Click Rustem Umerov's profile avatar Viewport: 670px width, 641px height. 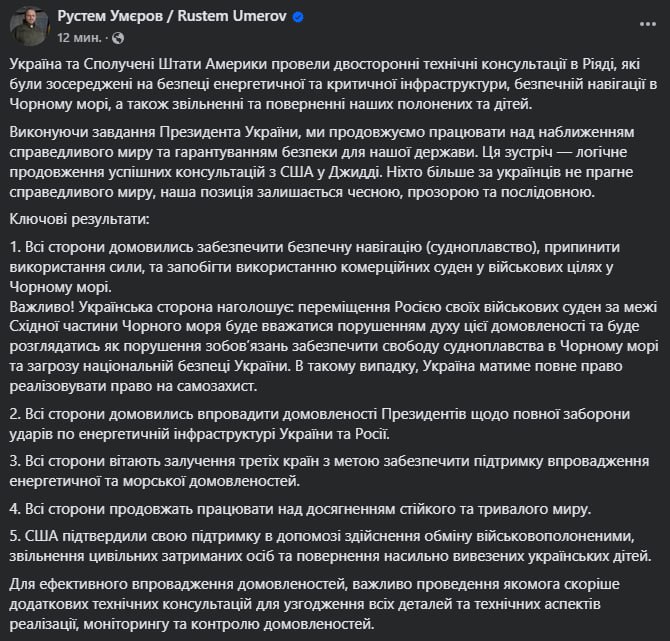(x=27, y=27)
